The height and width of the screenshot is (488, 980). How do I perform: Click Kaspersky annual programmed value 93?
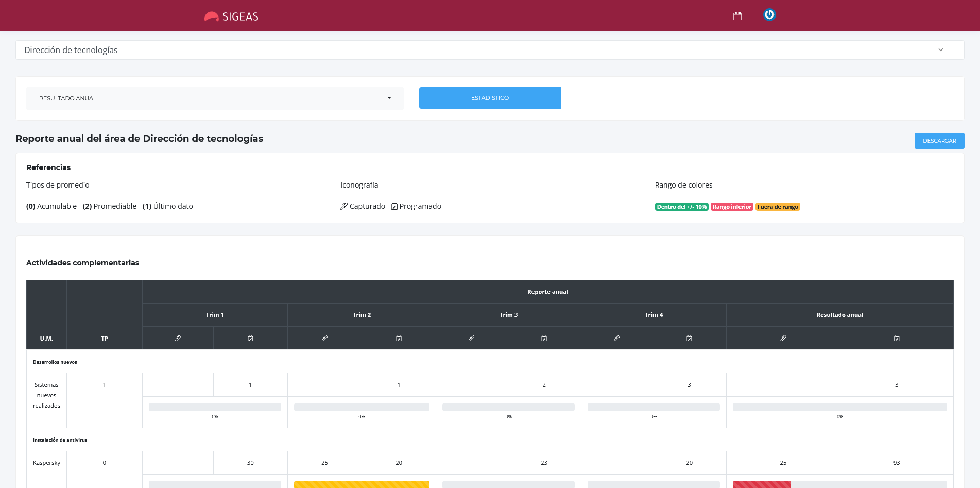pyautogui.click(x=897, y=463)
